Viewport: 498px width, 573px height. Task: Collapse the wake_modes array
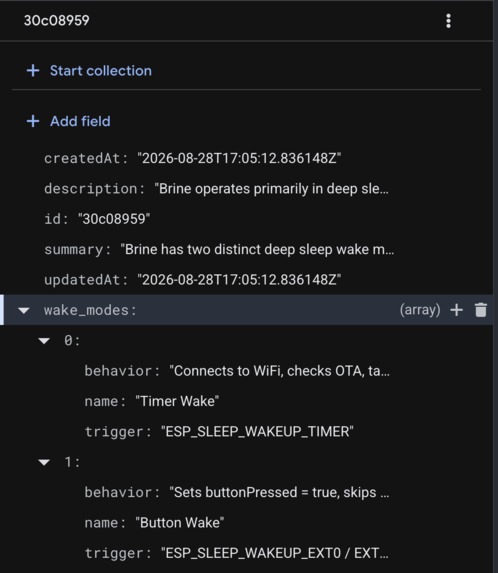coord(24,311)
